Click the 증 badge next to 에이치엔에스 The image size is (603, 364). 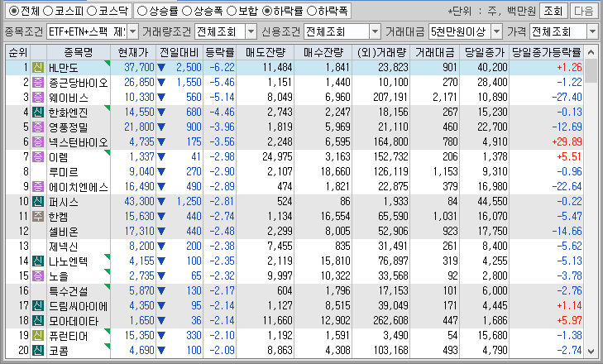coord(38,187)
